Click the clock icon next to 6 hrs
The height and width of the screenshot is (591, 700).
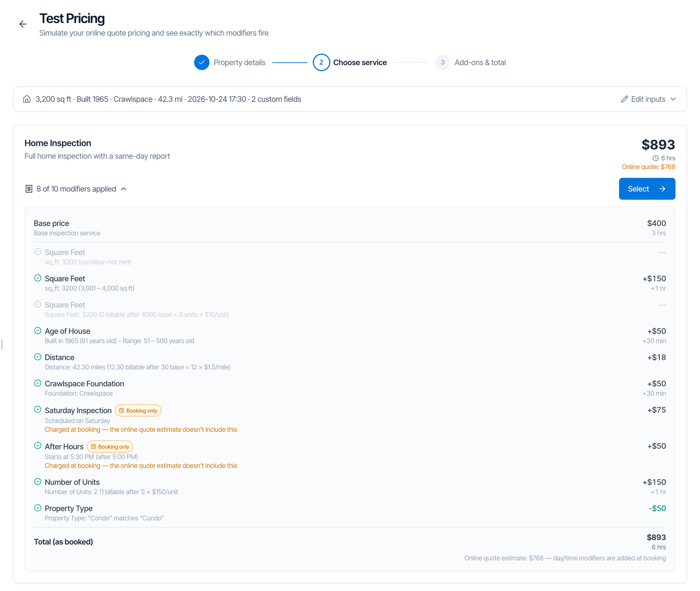pyautogui.click(x=656, y=158)
